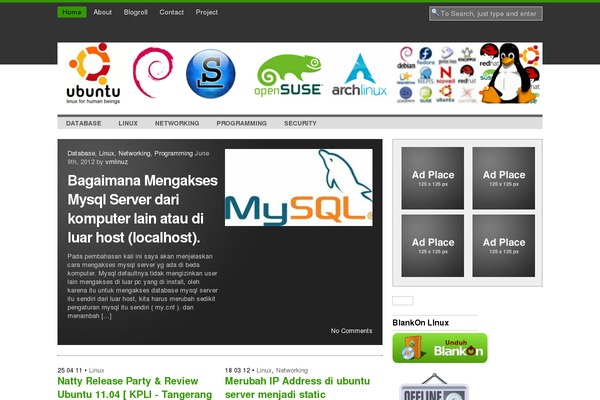Open the Home menu item
Screen dimensions: 600x400
72,12
